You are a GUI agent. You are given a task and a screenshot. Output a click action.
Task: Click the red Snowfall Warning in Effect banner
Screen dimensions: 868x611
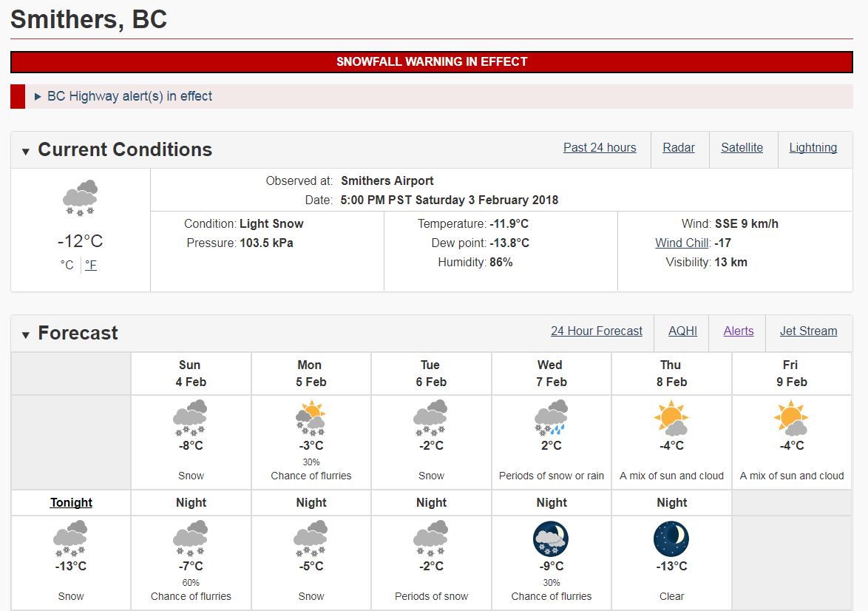click(432, 61)
